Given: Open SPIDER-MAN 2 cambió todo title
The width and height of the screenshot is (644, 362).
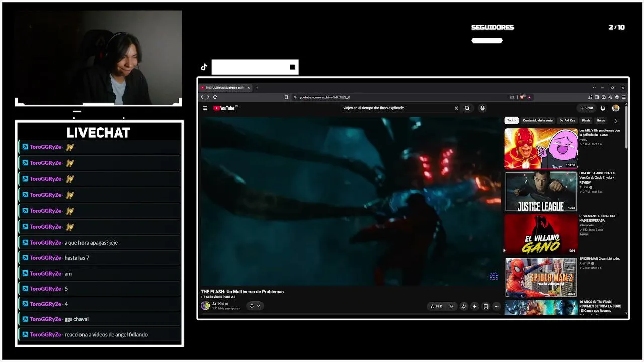Looking at the screenshot, I should (599, 259).
